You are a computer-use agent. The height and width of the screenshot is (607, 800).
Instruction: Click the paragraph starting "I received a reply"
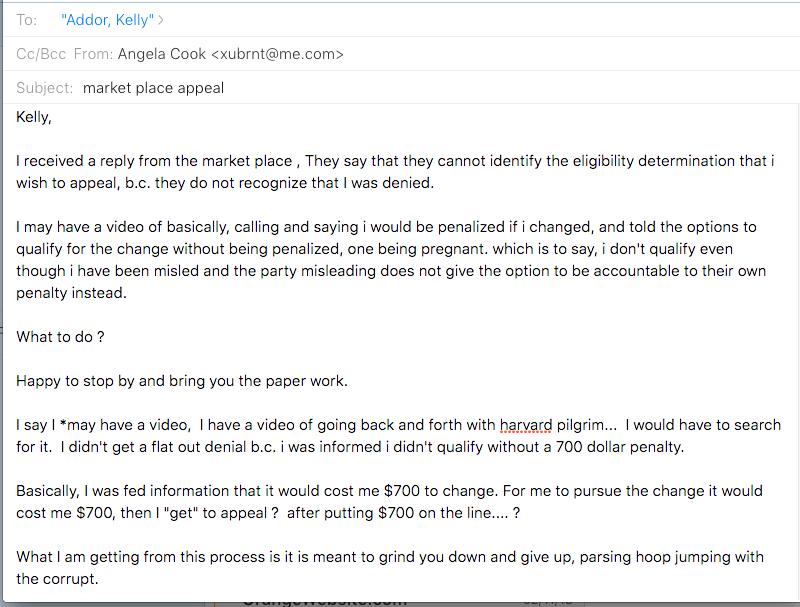tap(395, 172)
